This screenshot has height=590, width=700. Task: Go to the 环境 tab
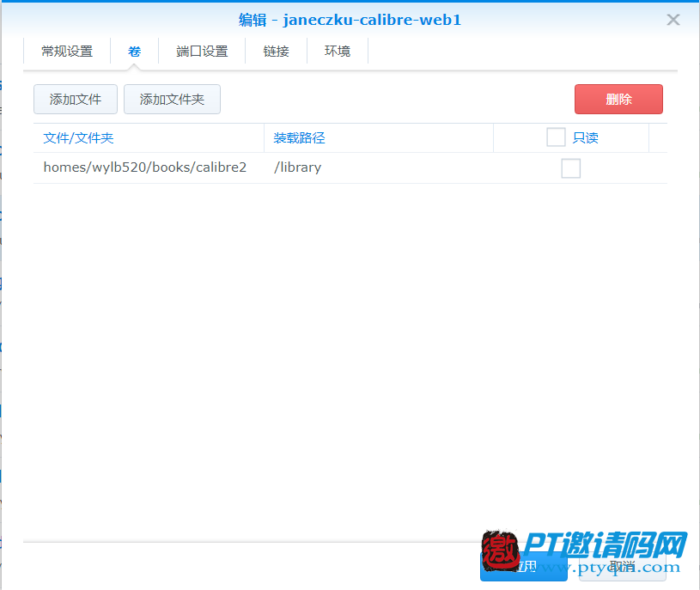coord(338,52)
